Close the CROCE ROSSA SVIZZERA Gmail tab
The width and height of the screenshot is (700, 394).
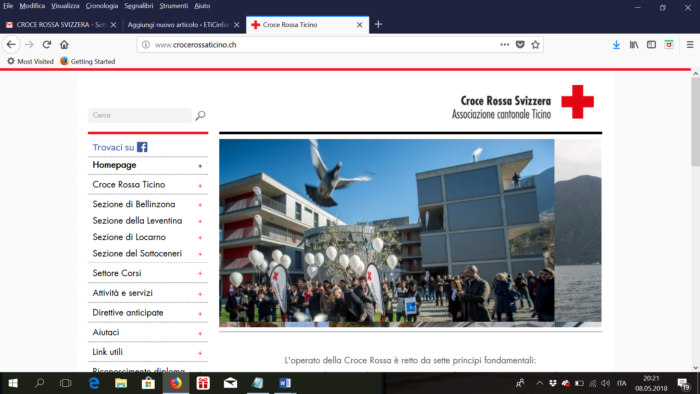pyautogui.click(x=113, y=25)
